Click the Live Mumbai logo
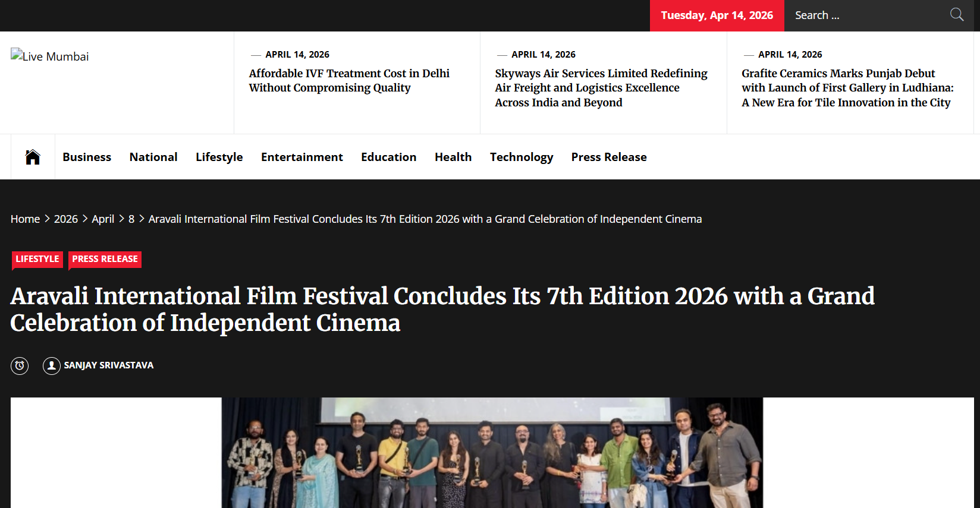The image size is (980, 508). 50,56
